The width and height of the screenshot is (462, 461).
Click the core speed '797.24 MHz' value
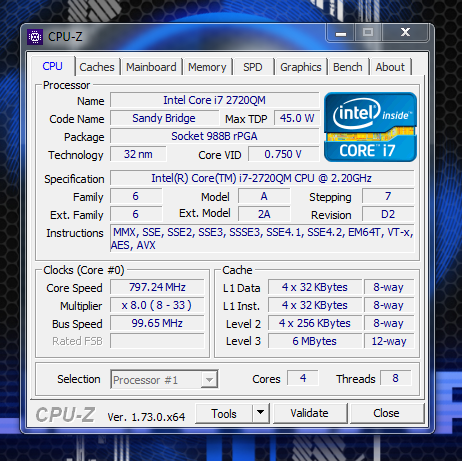click(157, 287)
